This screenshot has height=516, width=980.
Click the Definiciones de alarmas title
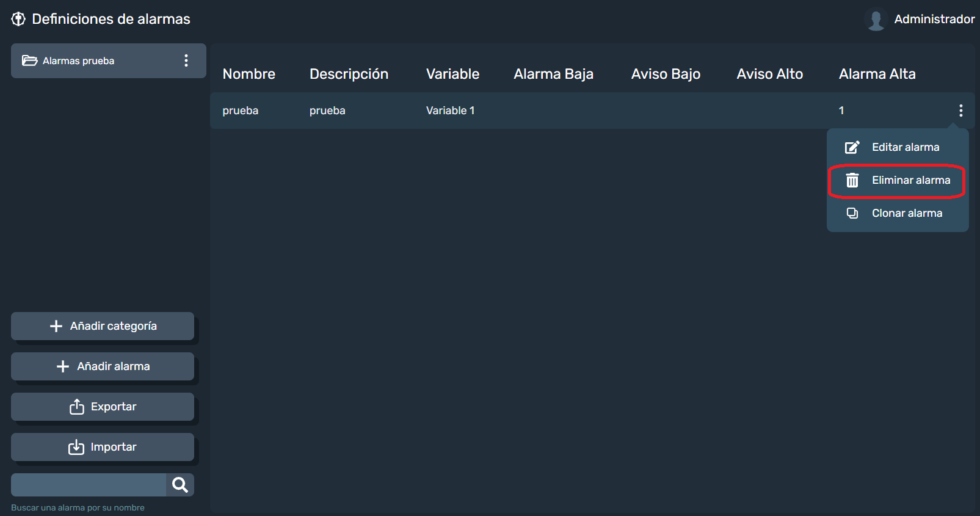111,19
